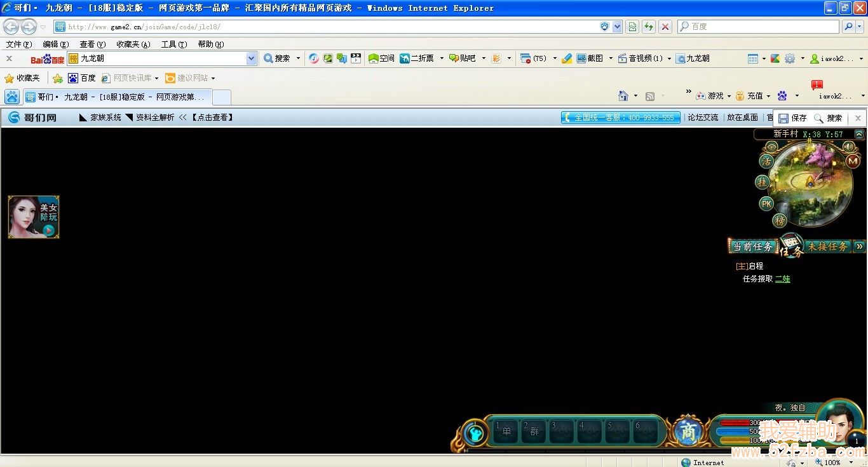Viewport: 868px width, 467px height.
Task: Click the 任务 quest scroll icon
Action: coord(792,245)
